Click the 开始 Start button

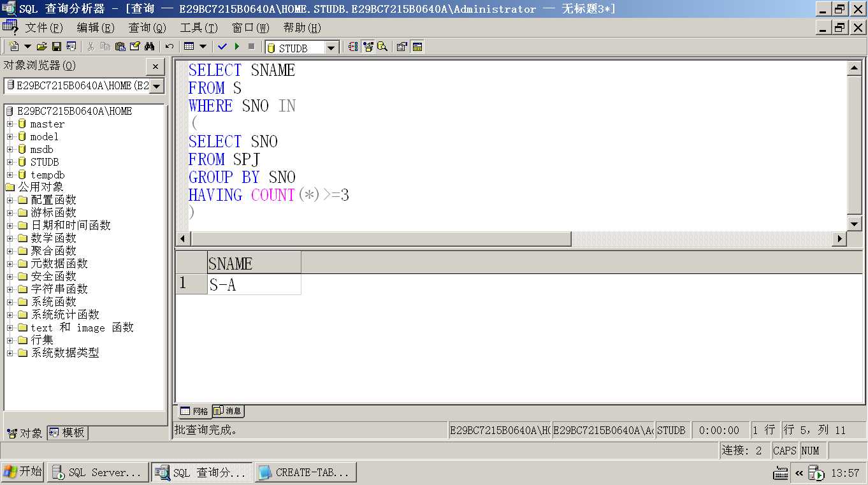coord(22,472)
